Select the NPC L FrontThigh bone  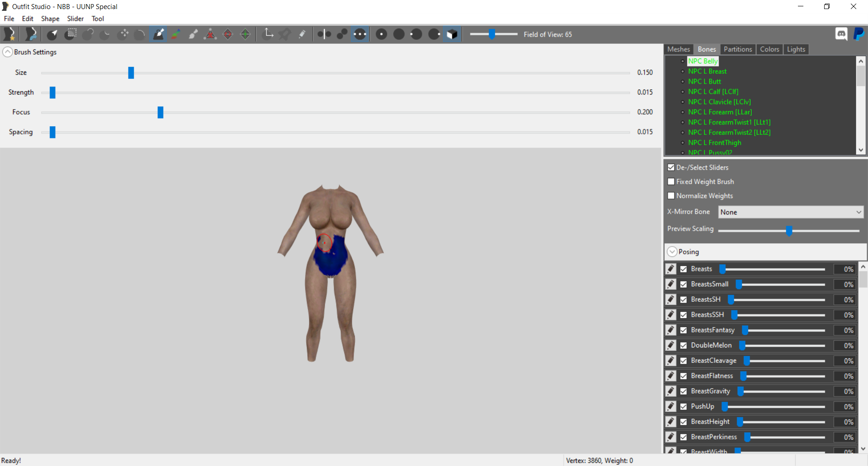tap(714, 143)
